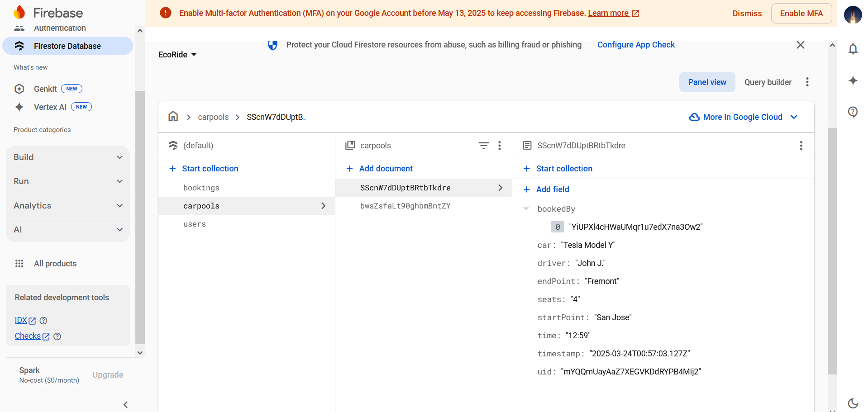Expand the Build product category
This screenshot has width=868, height=412.
coord(68,157)
